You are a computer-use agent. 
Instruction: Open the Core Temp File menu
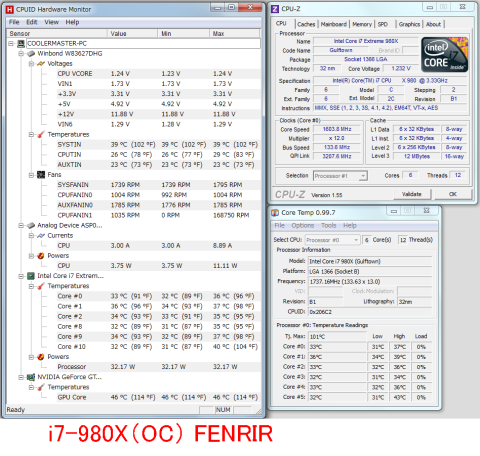pyautogui.click(x=280, y=226)
